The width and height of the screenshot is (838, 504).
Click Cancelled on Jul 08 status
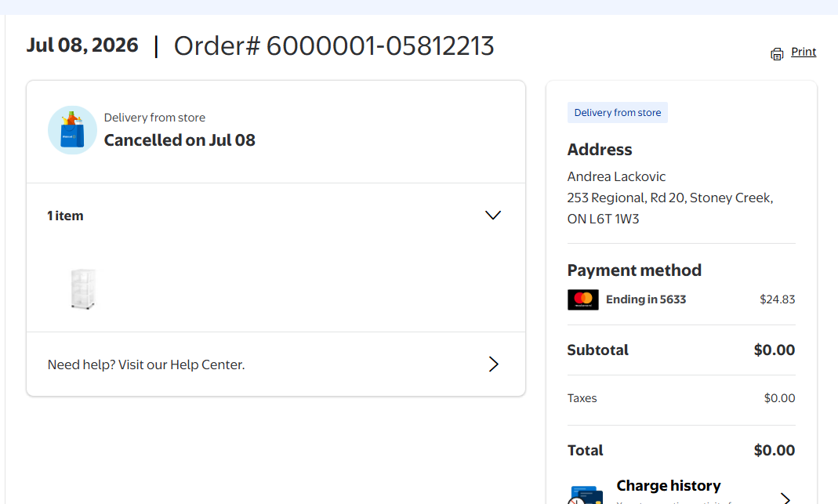click(x=180, y=140)
